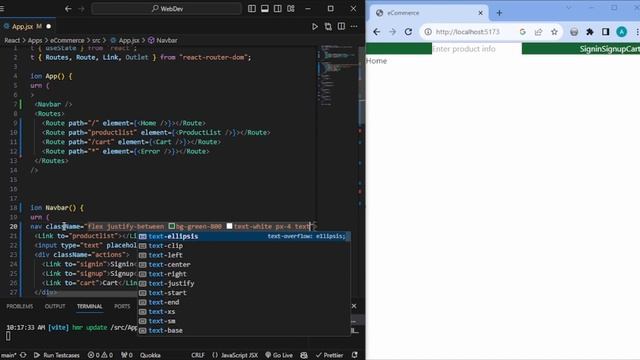Click the unsaved dot on App.jsx tab
640x360 pixels.
tap(49, 27)
